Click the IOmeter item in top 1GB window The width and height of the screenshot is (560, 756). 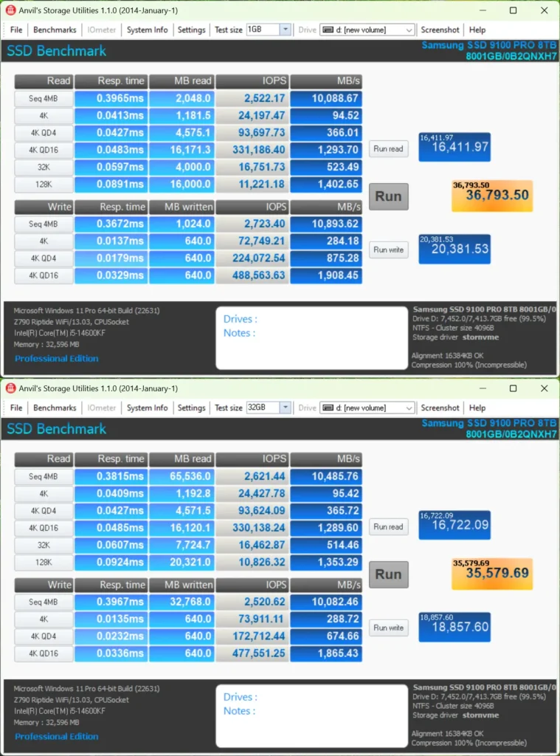point(102,30)
